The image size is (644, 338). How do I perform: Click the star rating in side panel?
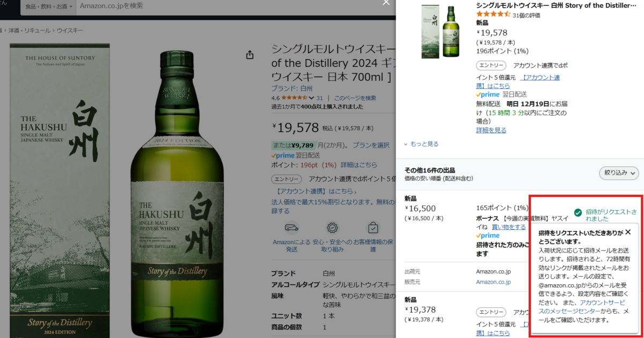coord(493,15)
